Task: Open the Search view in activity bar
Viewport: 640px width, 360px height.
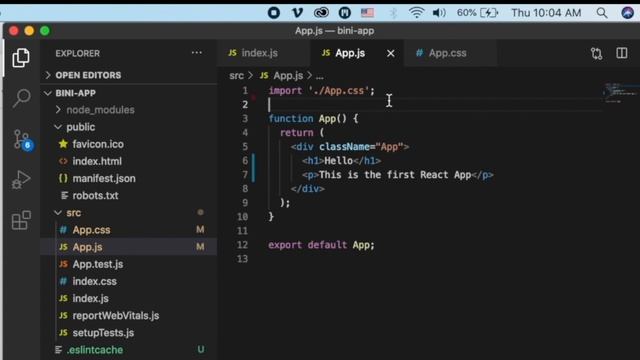Action: (x=21, y=98)
